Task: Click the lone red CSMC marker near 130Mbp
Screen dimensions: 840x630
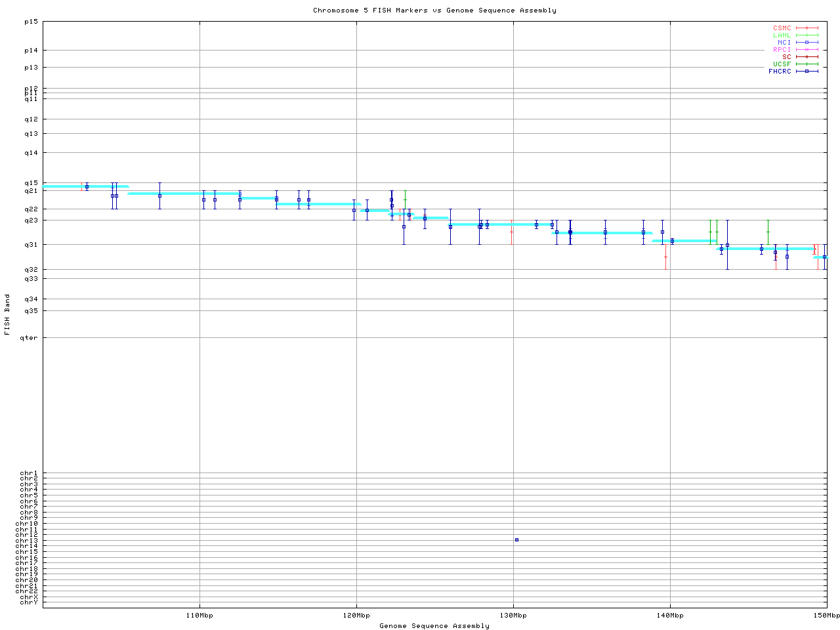Action: click(512, 232)
